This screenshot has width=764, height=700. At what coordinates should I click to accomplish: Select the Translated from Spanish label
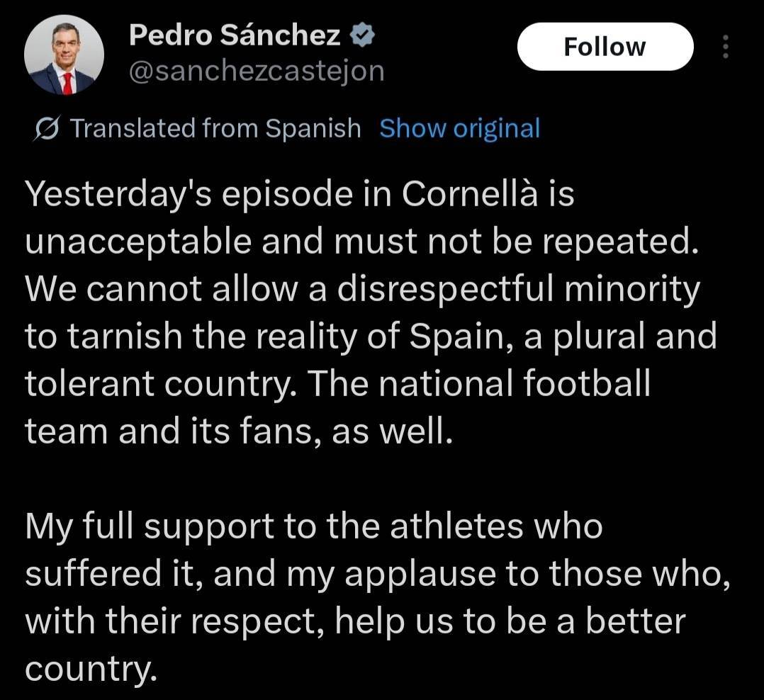coord(213,128)
